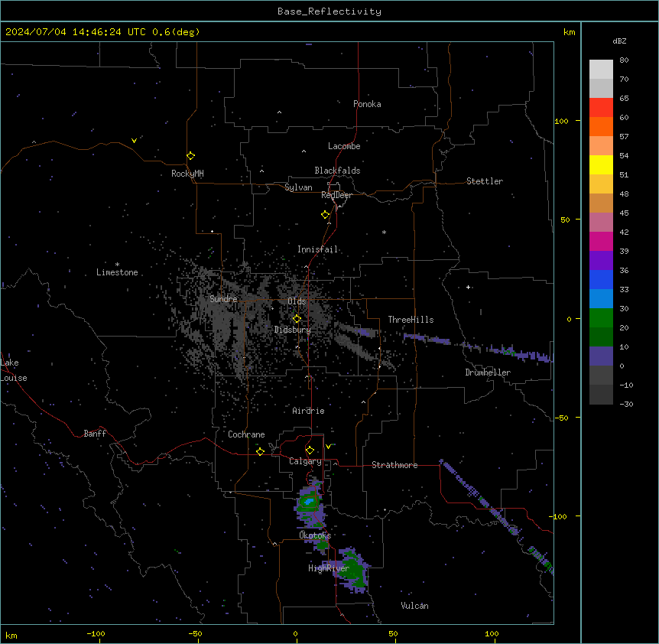Select the Didsbury label
The width and height of the screenshot is (659, 644).
pos(293,330)
